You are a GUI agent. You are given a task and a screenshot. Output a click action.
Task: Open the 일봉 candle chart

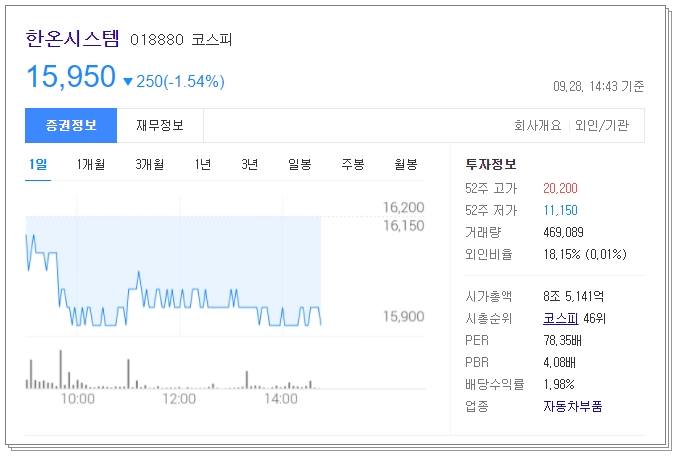pos(300,165)
